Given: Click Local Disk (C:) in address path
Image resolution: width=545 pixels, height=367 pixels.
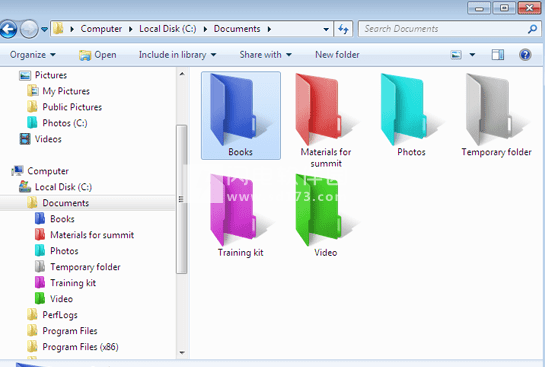Looking at the screenshot, I should (168, 29).
